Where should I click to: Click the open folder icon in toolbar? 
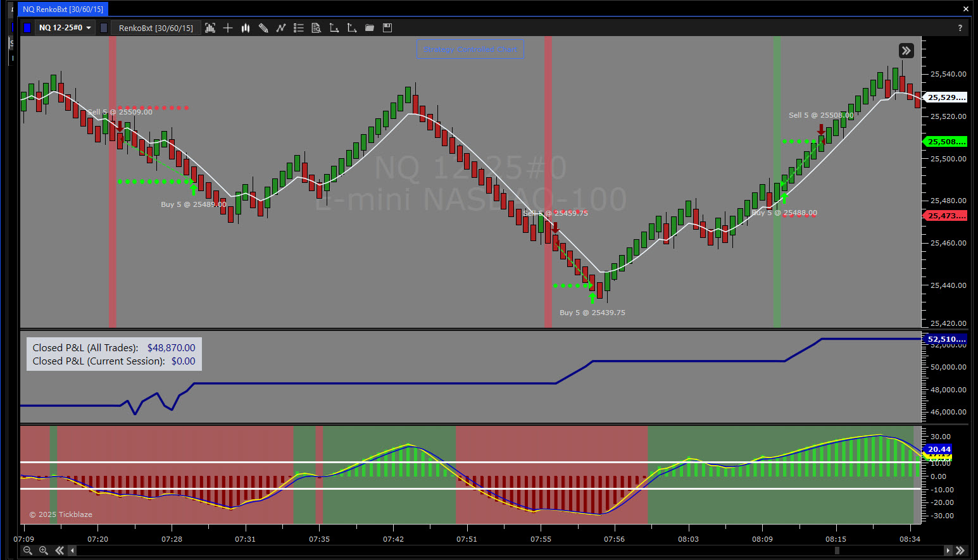370,28
